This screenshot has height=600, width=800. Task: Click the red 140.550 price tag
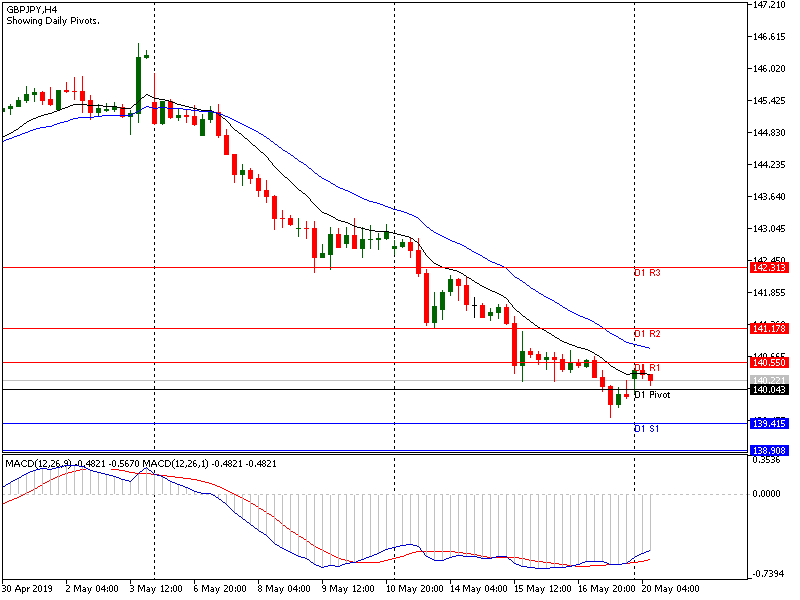click(768, 362)
